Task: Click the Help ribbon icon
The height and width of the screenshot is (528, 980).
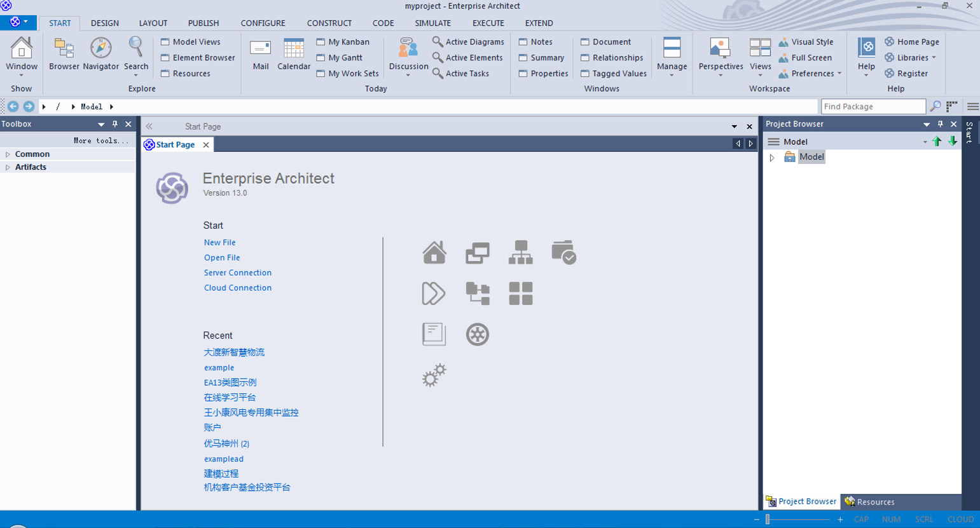Action: 866,49
